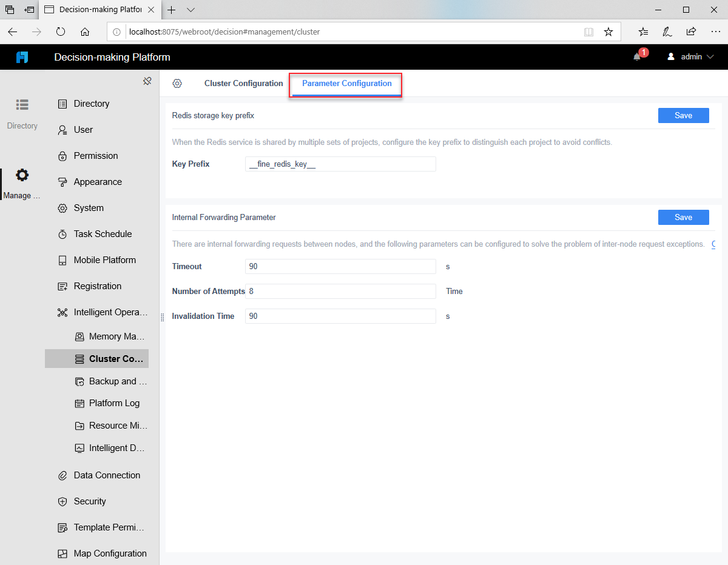Open the Platform Log section
The width and height of the screenshot is (728, 565).
point(115,403)
